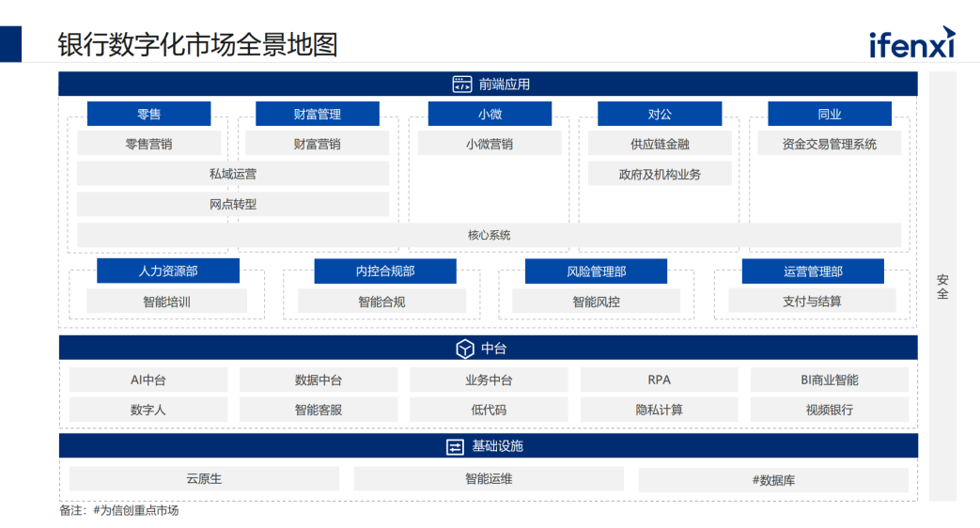The image size is (980, 528).
Task: Select the 私域运营 bar
Action: (232, 174)
